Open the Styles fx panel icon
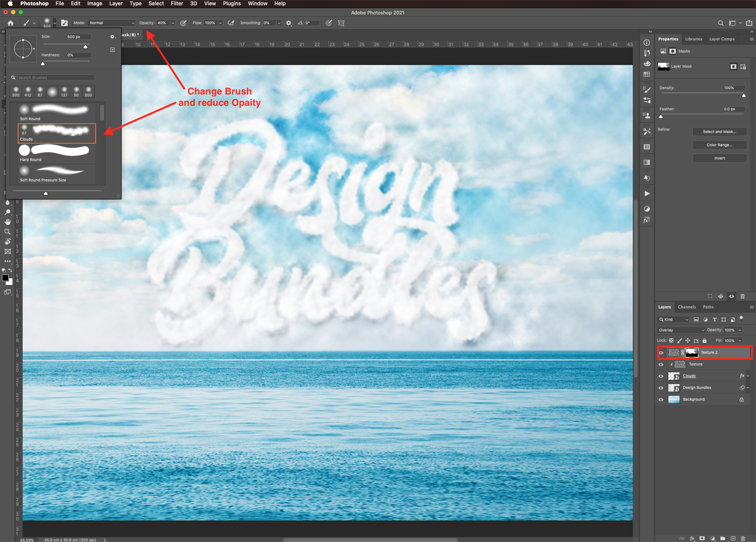The height and width of the screenshot is (542, 756). pos(647,220)
